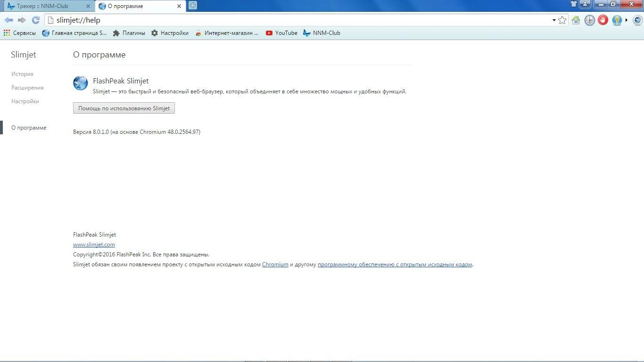Open the Главная страница S... bookmark

coord(74,33)
